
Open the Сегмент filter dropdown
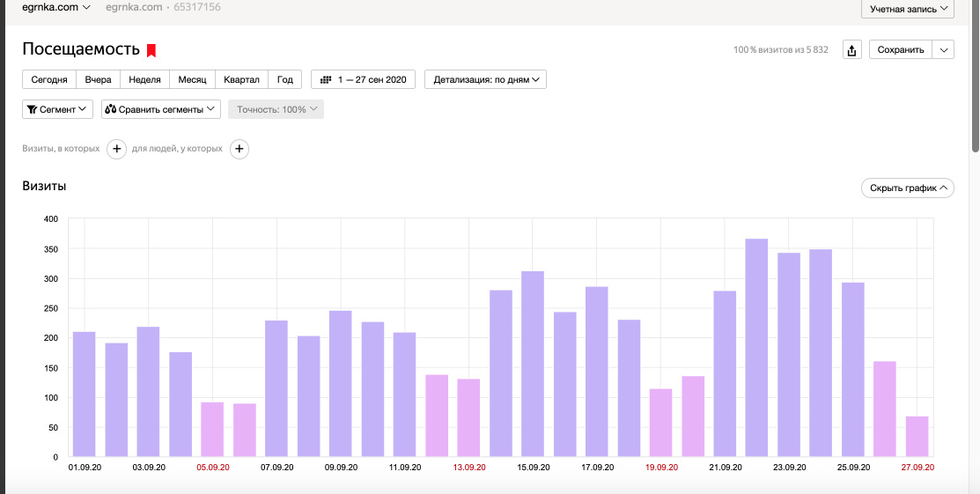point(57,109)
